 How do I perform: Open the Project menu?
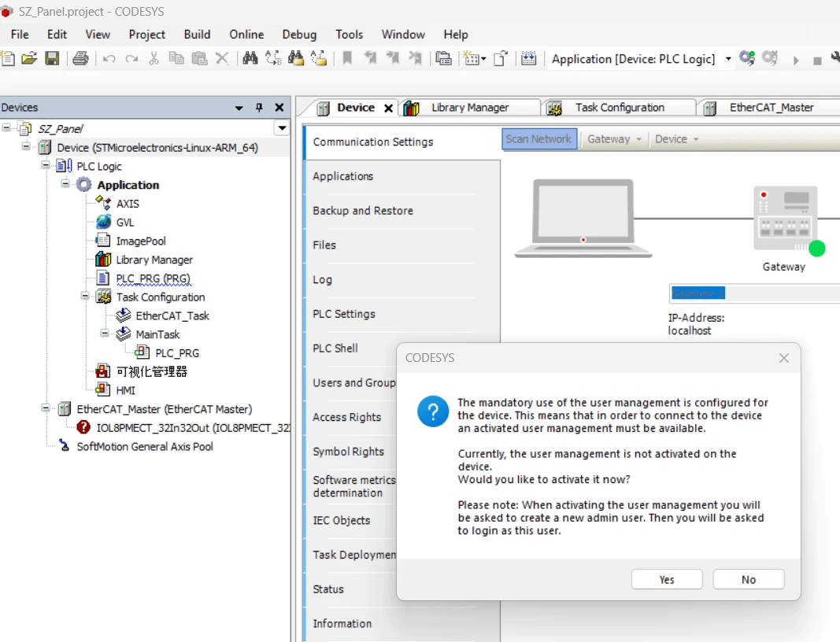click(146, 35)
